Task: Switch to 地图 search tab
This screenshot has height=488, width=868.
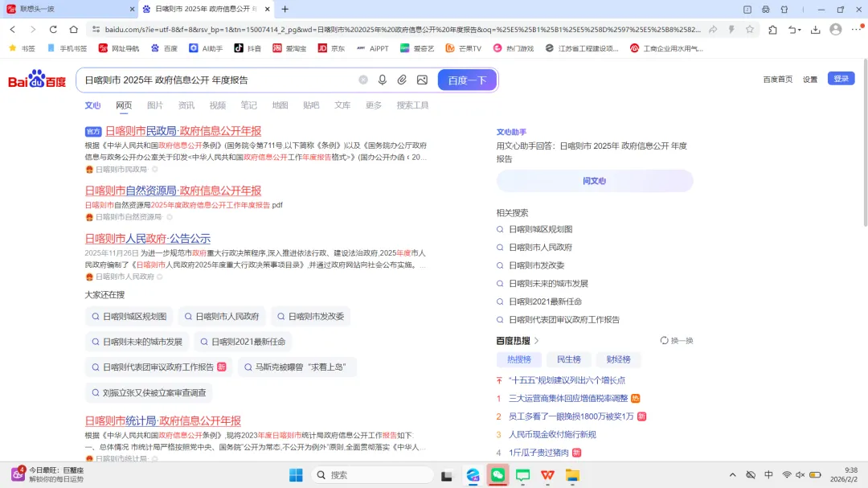Action: click(x=280, y=105)
